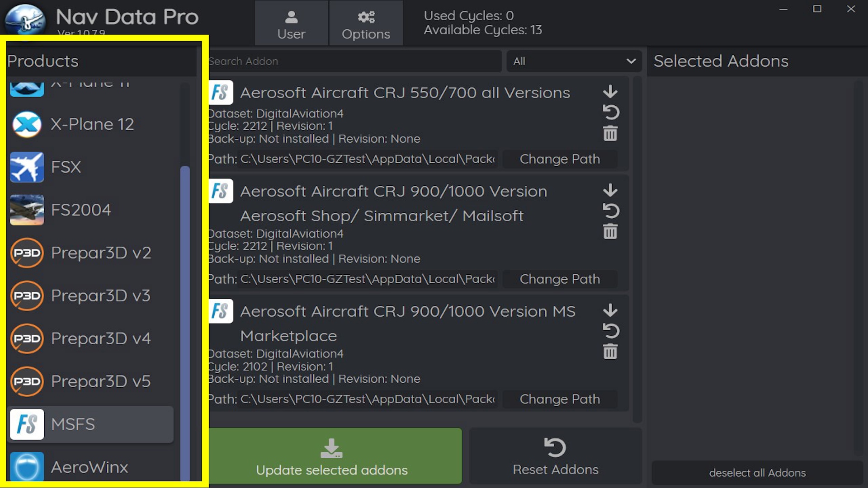
Task: Select FS2004 product
Action: (x=90, y=210)
